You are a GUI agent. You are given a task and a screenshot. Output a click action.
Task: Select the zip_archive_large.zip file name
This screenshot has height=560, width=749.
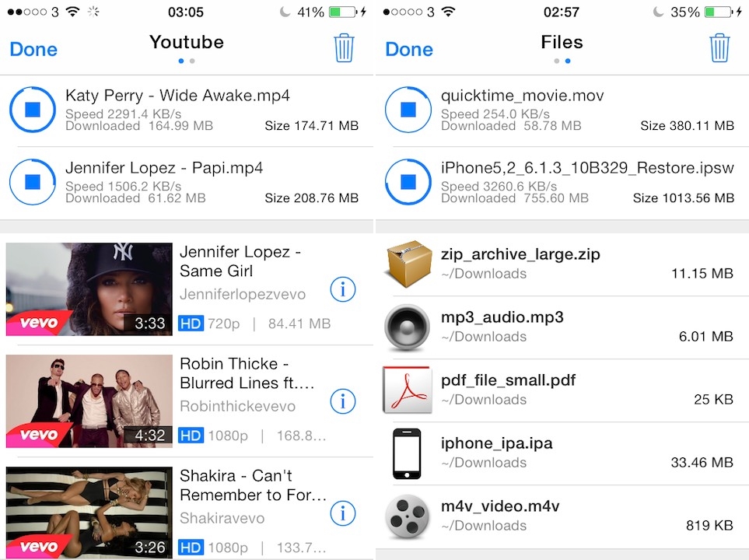coord(520,254)
